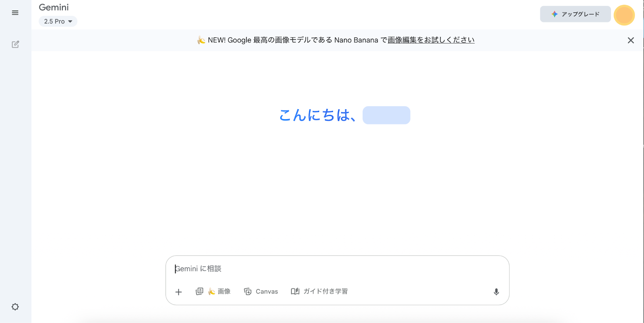
Task: Enable ガイド付き学習 guided learning
Action: (319, 292)
